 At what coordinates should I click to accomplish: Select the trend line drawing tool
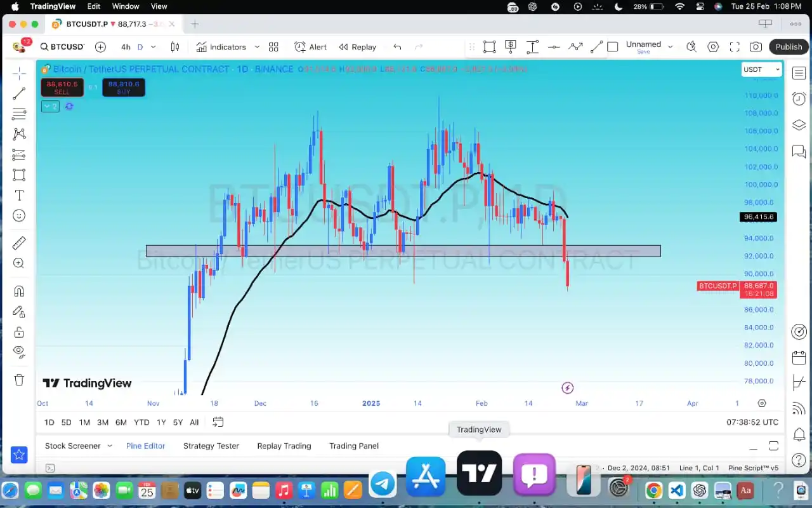click(x=19, y=94)
